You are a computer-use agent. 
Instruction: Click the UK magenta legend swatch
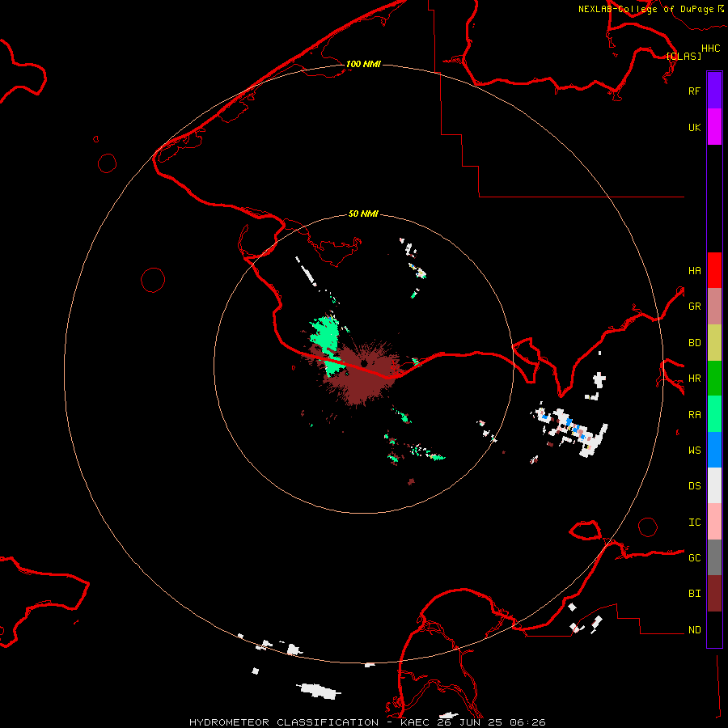click(x=714, y=127)
